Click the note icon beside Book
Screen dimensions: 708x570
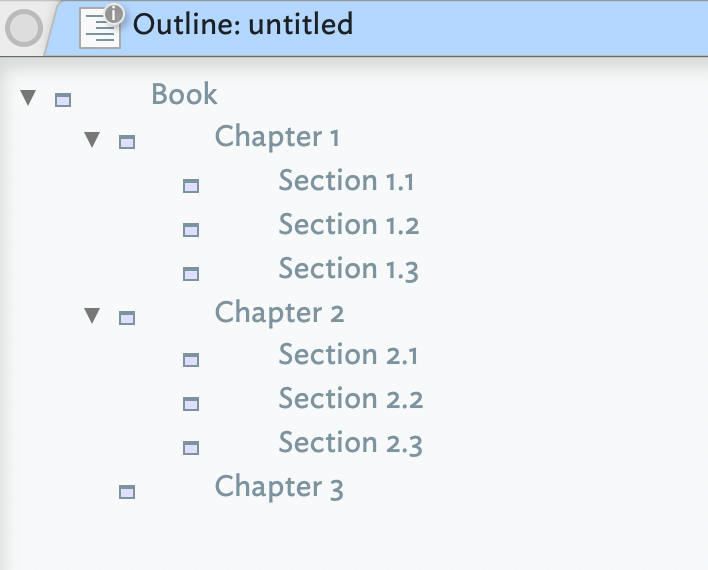(x=63, y=99)
